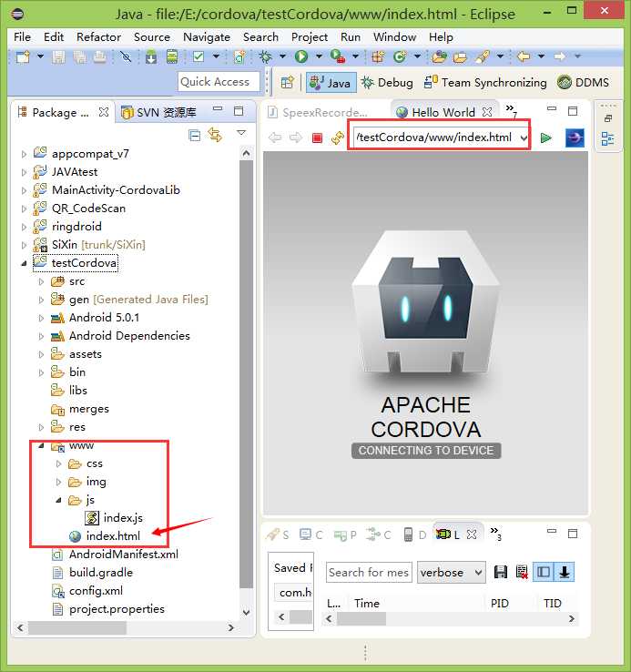
Task: Click the green Go arrow beside URL
Action: coord(545,138)
